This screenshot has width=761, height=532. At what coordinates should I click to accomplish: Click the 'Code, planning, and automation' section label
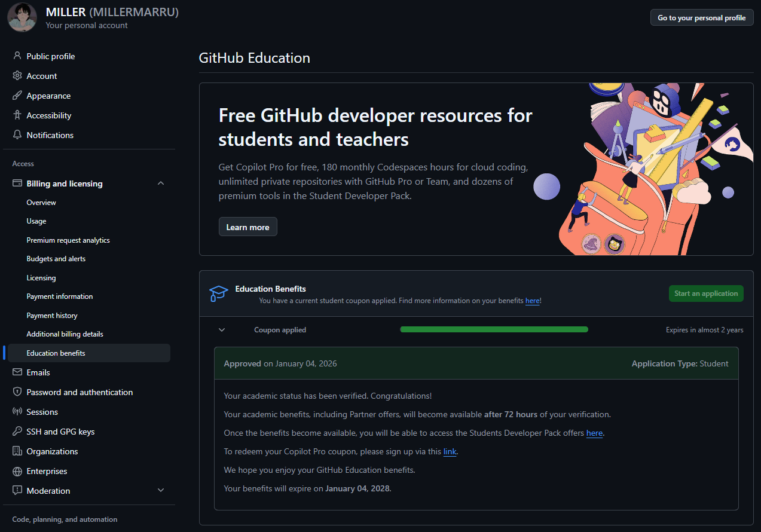[x=65, y=519]
